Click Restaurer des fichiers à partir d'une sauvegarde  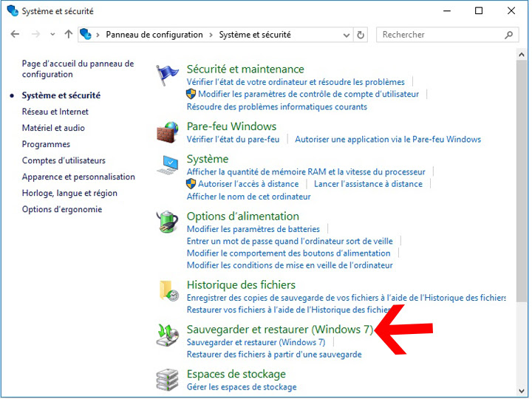click(274, 355)
